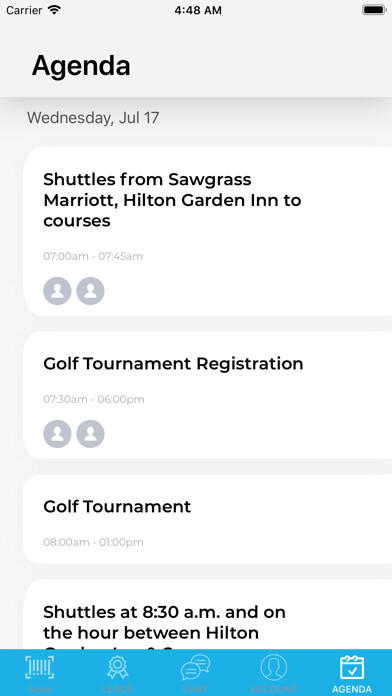Tap the 07:00am - 07:45am time label
This screenshot has height=696, width=392.
click(93, 256)
